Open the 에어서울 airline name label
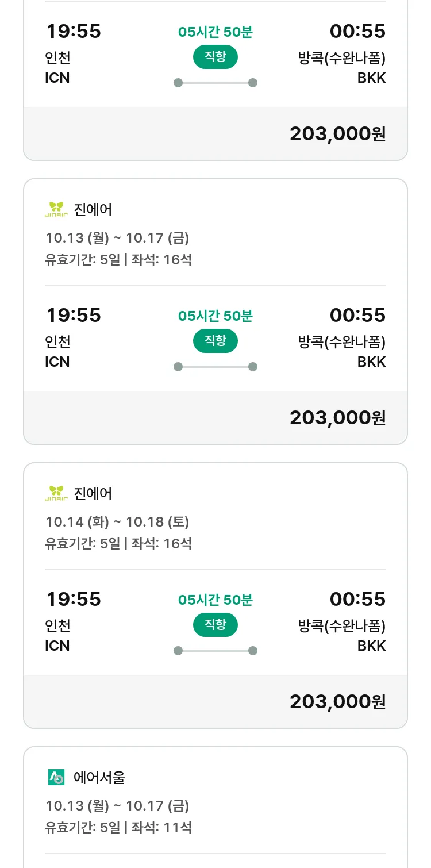This screenshot has height=868, width=431. 99,778
